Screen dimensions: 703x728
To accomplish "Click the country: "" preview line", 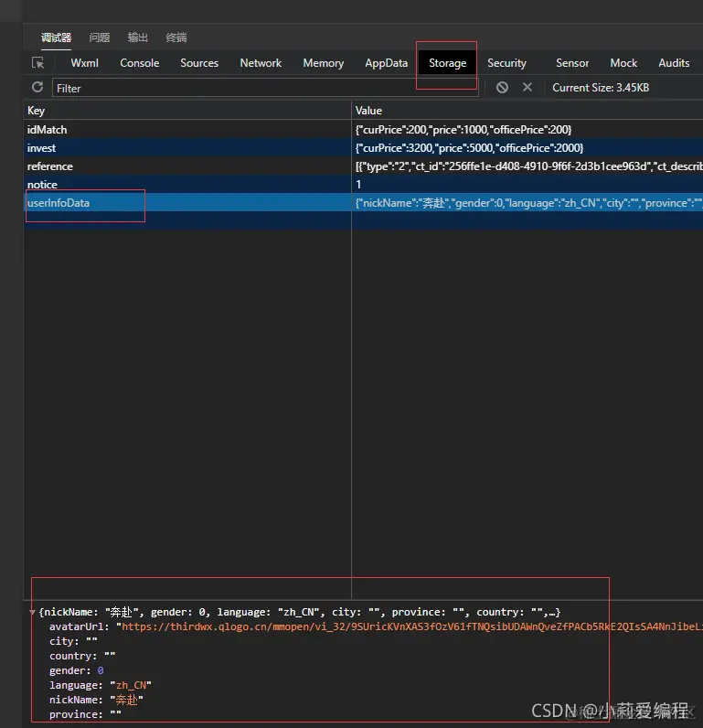I will [82, 656].
